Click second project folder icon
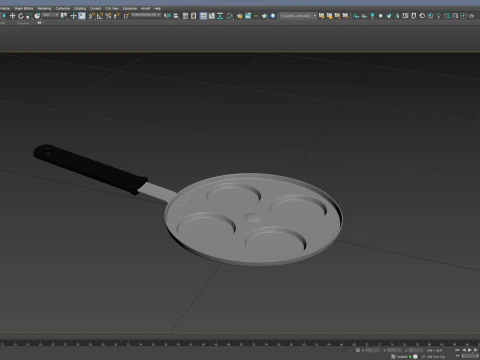 pos(330,16)
